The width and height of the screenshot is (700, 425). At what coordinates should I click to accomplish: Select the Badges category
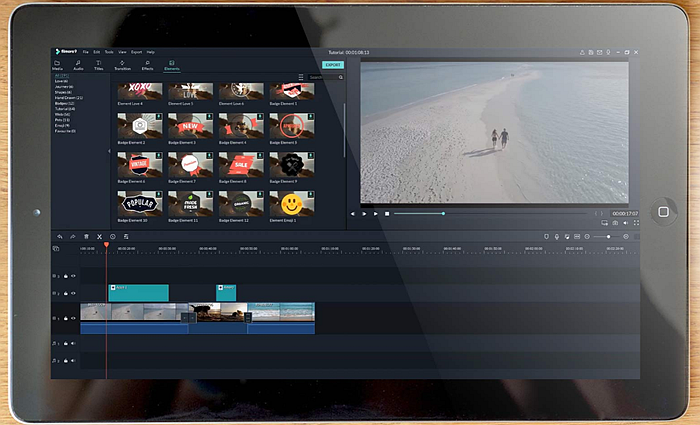point(64,103)
